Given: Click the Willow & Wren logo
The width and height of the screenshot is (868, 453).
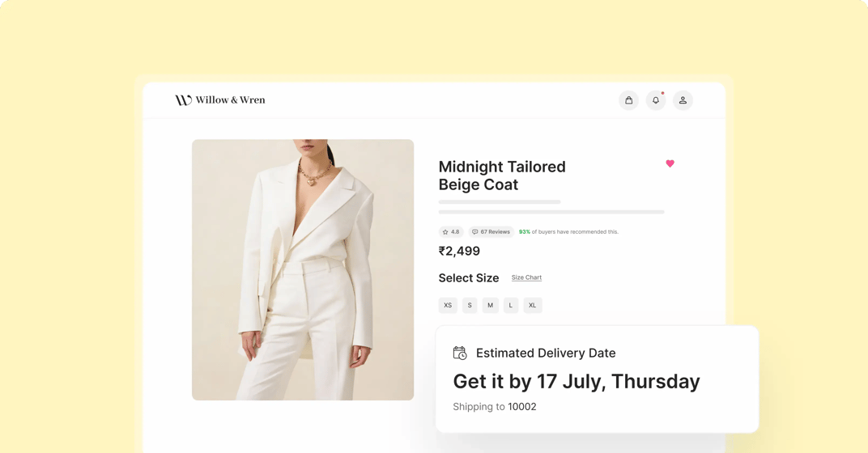Looking at the screenshot, I should [x=220, y=100].
